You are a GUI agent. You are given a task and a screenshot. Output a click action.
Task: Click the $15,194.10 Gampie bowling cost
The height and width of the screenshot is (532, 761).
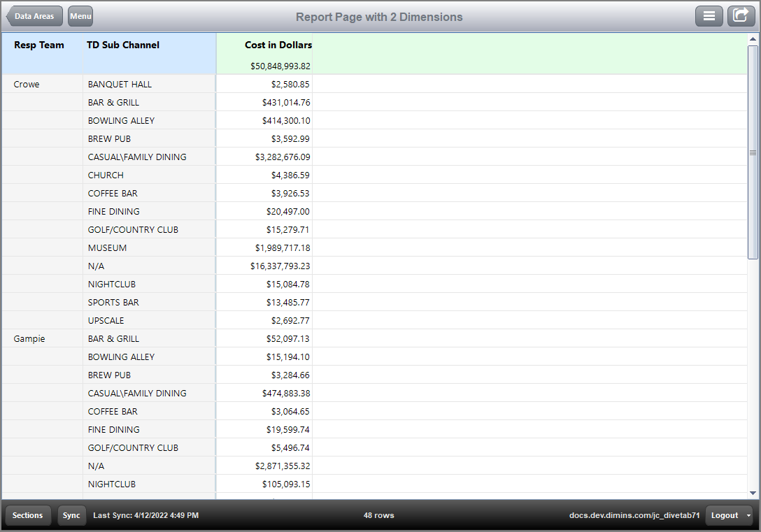[x=287, y=357]
